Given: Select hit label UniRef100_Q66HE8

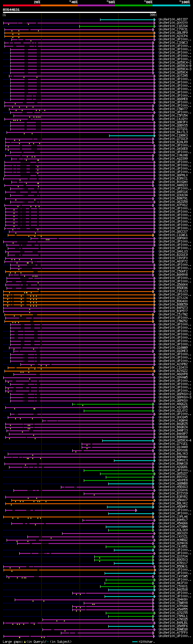Looking at the screenshot, I should pyautogui.click(x=173, y=99).
